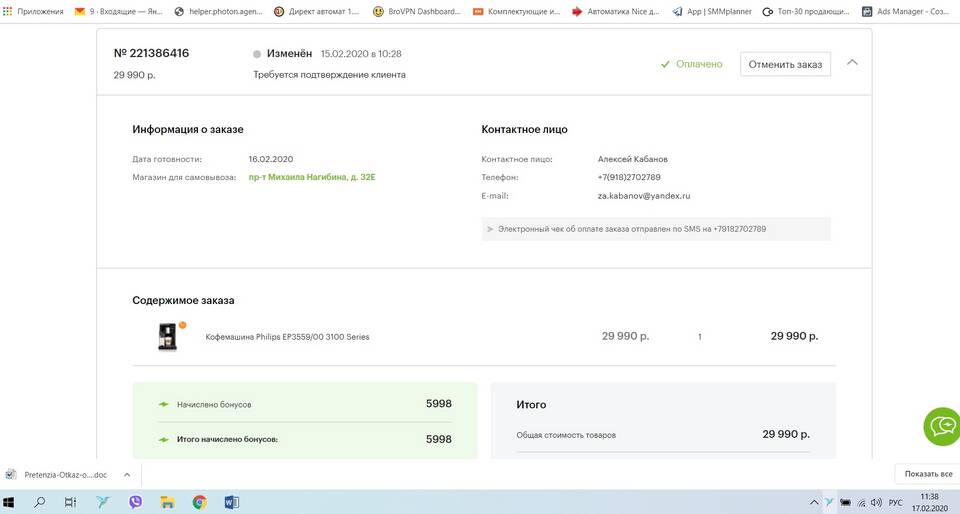Click the Начислено бонусов arrow icon
The image size is (960, 514).
pyautogui.click(x=163, y=404)
